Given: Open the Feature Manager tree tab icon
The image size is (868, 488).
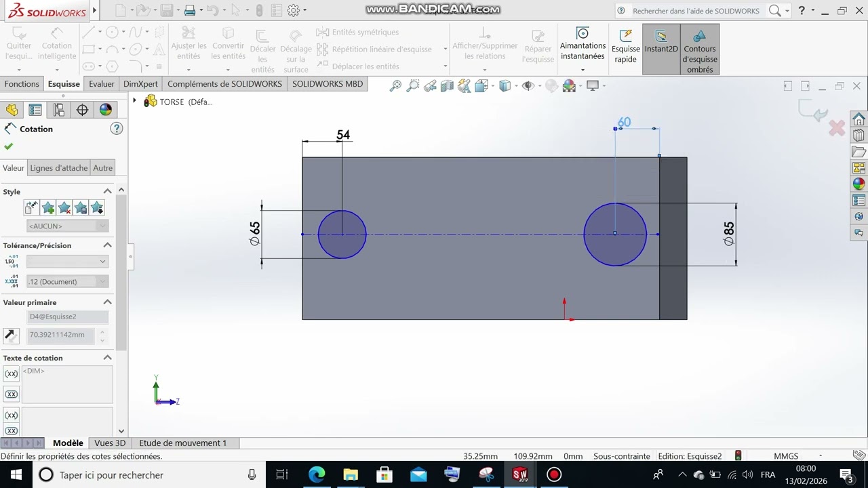Looking at the screenshot, I should tap(12, 110).
